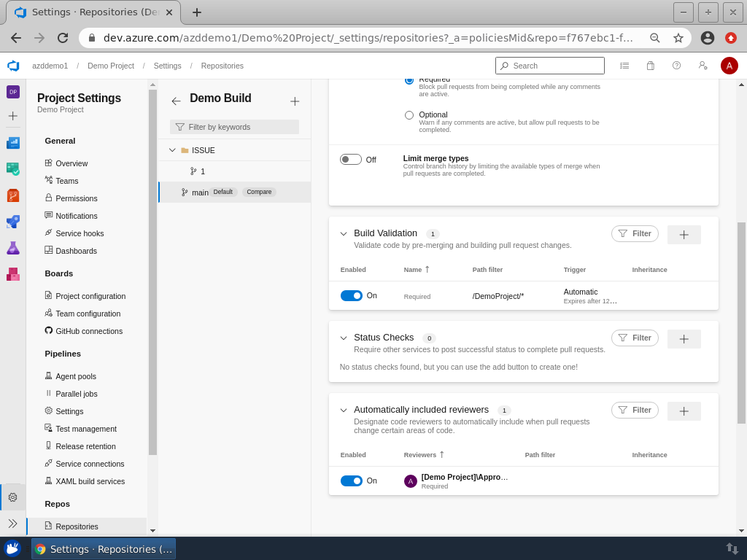The width and height of the screenshot is (747, 560).
Task: Open Artifacts icon in left rail
Action: (x=13, y=274)
